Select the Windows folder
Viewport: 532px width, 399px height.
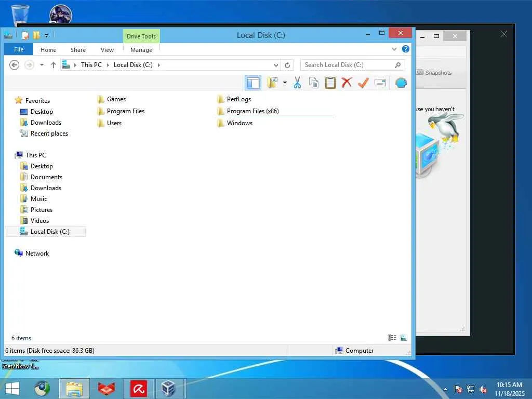coord(235,123)
